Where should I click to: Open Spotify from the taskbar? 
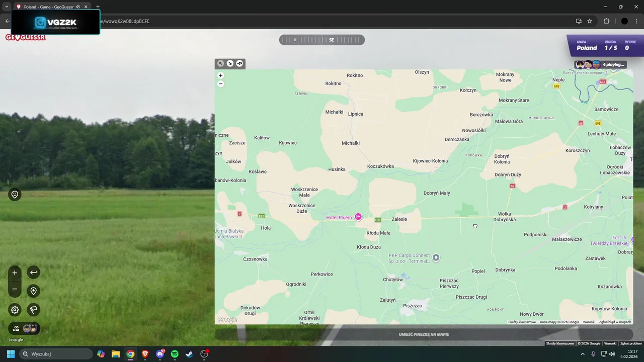tap(175, 354)
